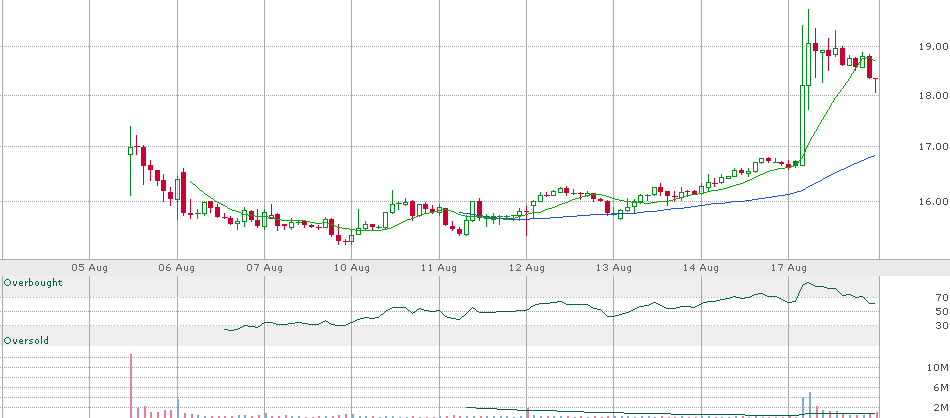The height and width of the screenshot is (418, 950).
Task: Click the first candle with long lower wick on 05 Aug
Action: (130, 161)
